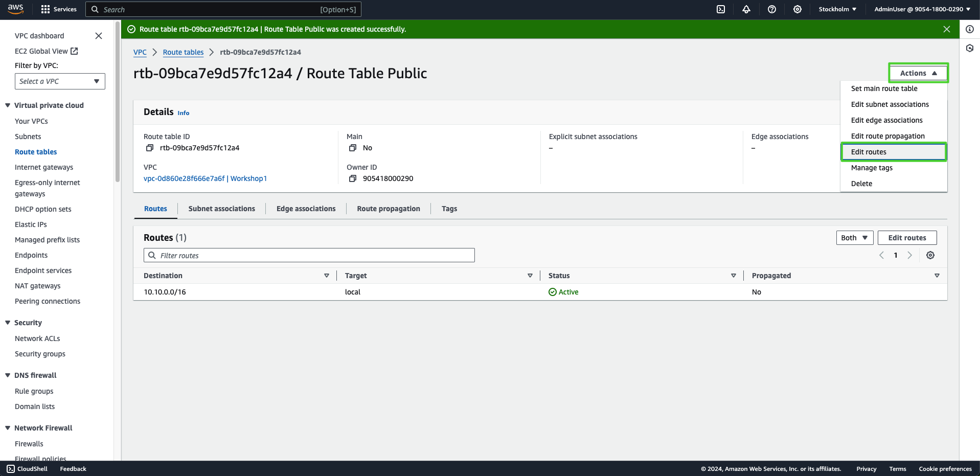The width and height of the screenshot is (980, 476).
Task: Open the notifications bell
Action: pos(746,9)
